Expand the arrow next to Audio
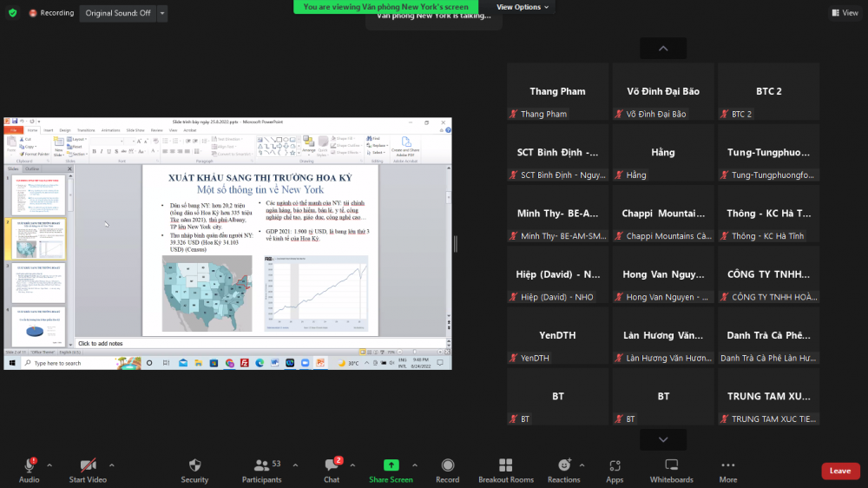 pos(49,465)
